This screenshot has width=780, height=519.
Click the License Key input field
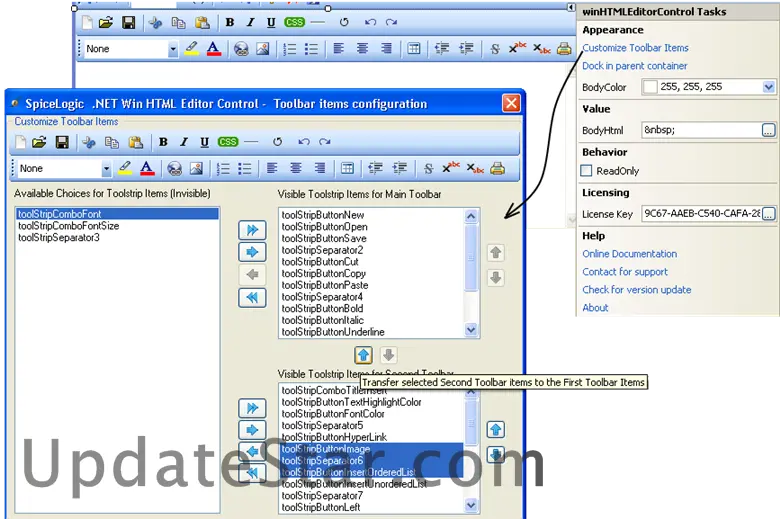point(701,214)
